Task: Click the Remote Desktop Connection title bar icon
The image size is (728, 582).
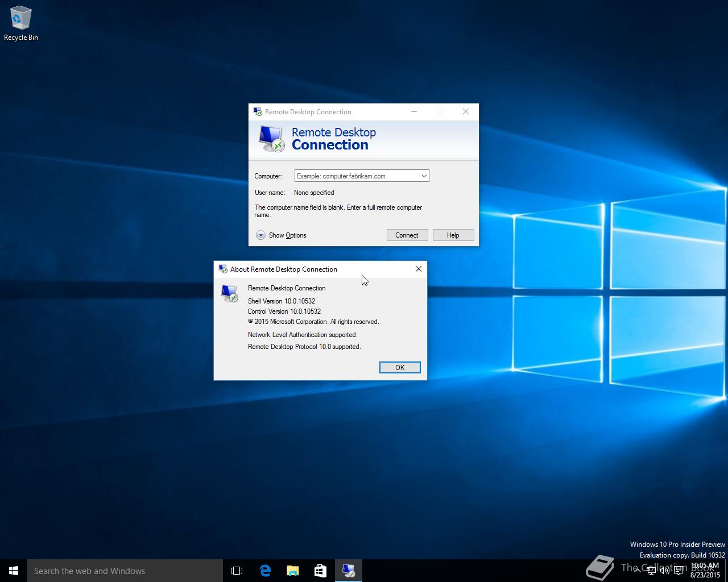Action: 258,112
